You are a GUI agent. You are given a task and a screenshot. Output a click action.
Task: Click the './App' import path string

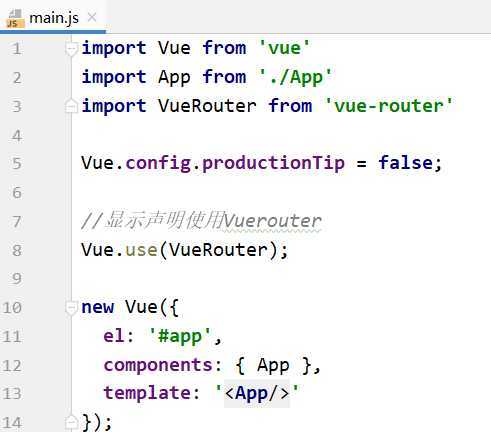click(x=296, y=77)
